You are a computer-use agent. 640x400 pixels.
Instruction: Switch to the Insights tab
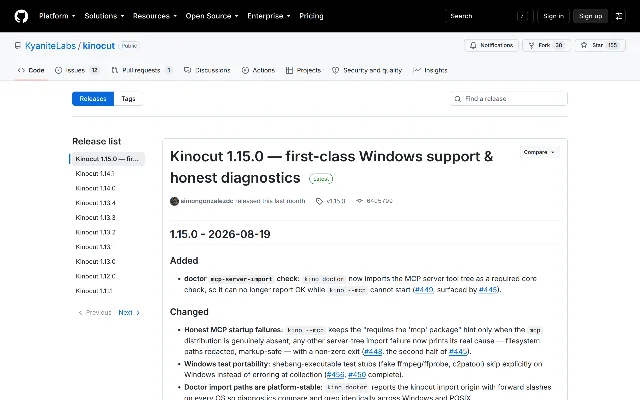[430, 70]
